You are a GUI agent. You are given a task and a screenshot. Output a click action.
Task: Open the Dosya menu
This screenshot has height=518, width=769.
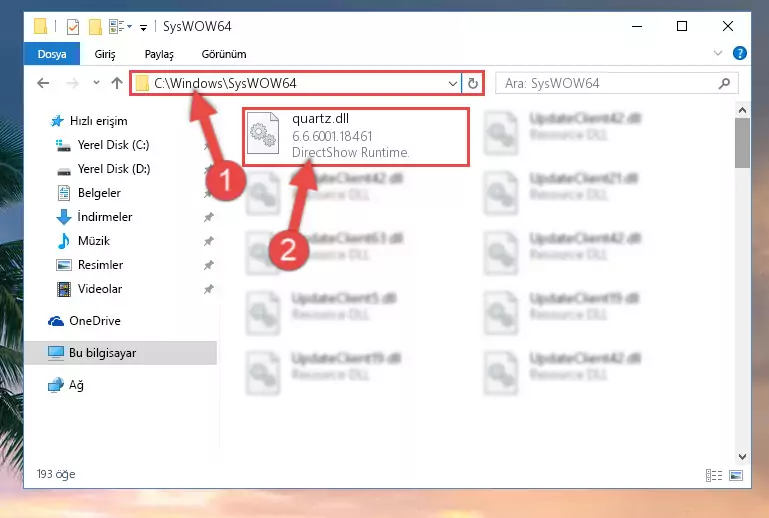coord(51,54)
